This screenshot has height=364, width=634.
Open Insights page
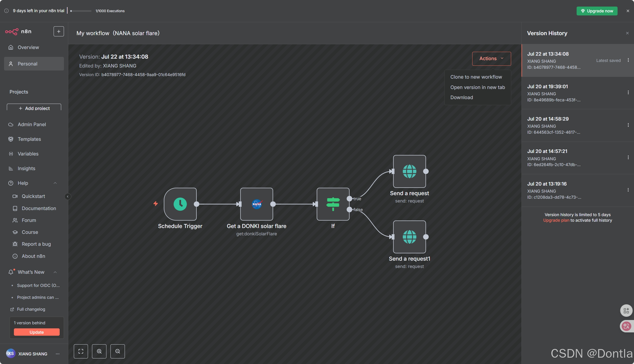(x=34, y=168)
